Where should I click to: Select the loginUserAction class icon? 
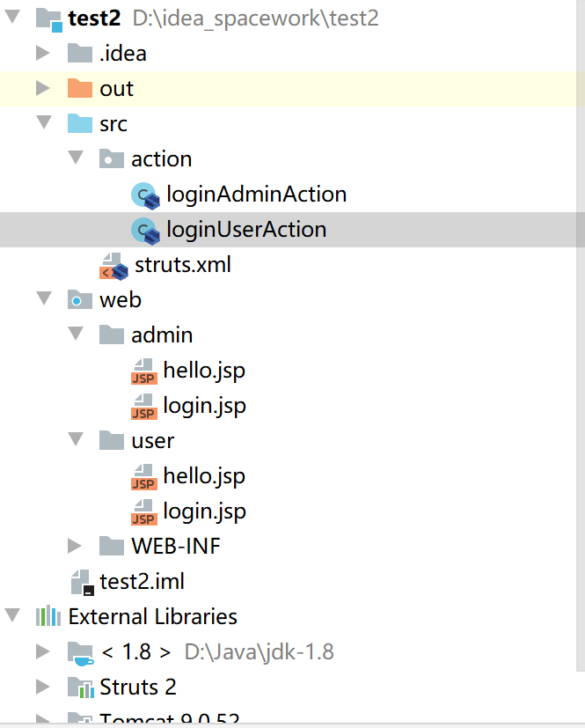click(x=145, y=230)
